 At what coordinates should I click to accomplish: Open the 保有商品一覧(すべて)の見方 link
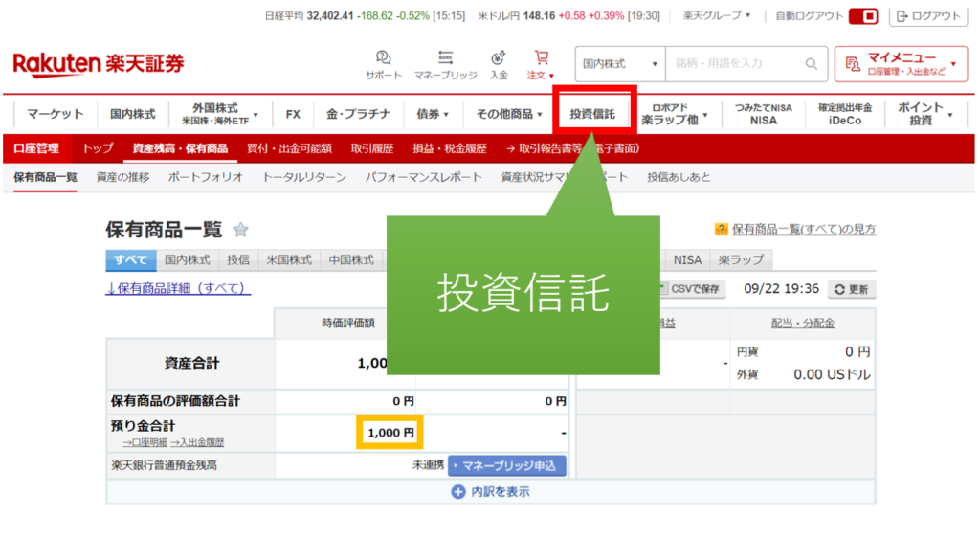coord(804,230)
